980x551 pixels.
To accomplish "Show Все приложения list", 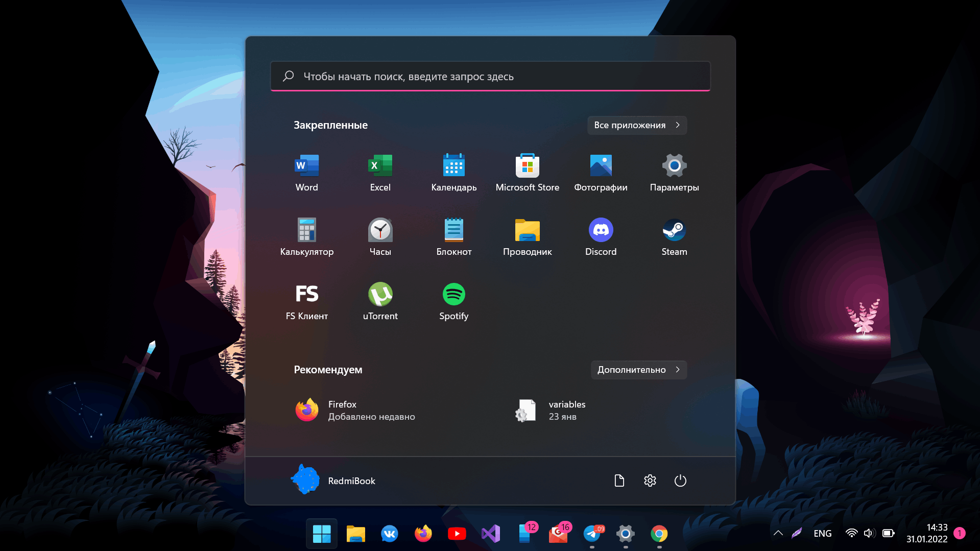I will [637, 125].
